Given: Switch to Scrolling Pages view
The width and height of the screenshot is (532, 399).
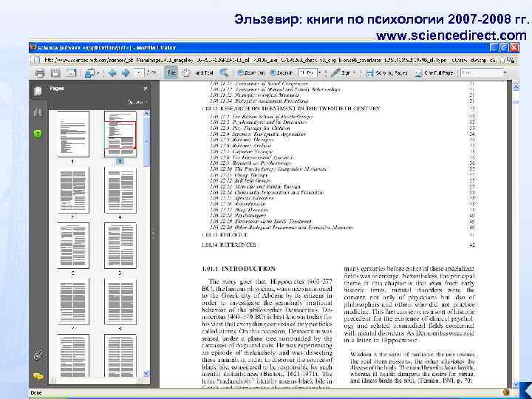Looking at the screenshot, I should point(387,72).
